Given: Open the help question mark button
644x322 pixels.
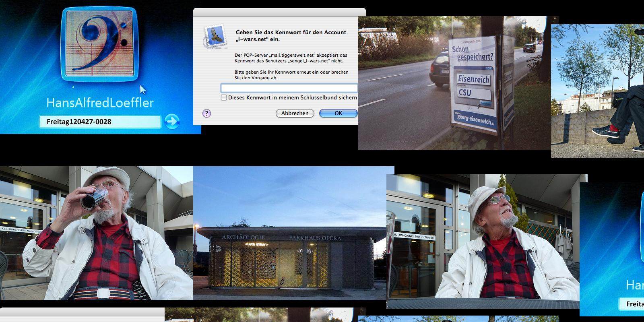Looking at the screenshot, I should point(206,113).
